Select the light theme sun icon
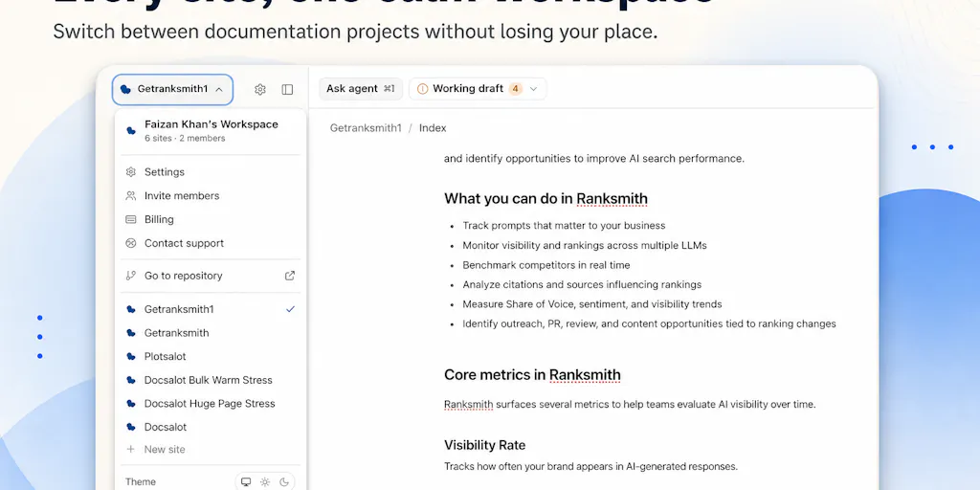Screen dimensions: 980x490 point(265,482)
